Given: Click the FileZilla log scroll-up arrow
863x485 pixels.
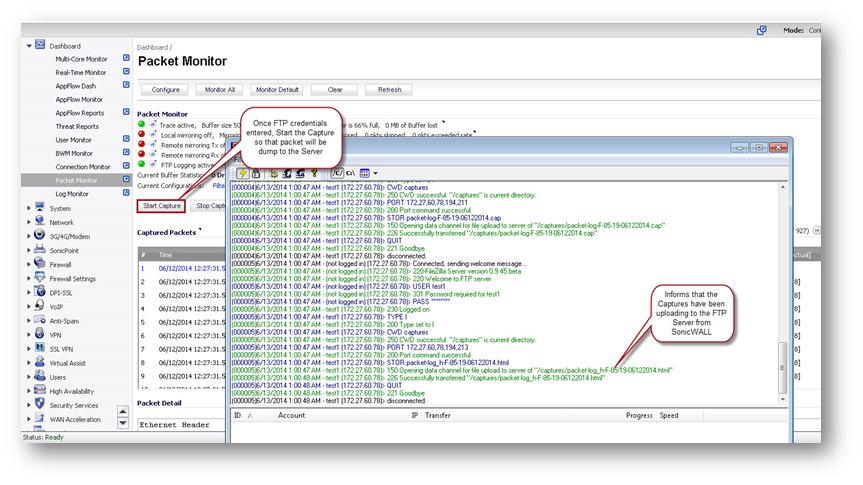Looking at the screenshot, I should pos(782,187).
